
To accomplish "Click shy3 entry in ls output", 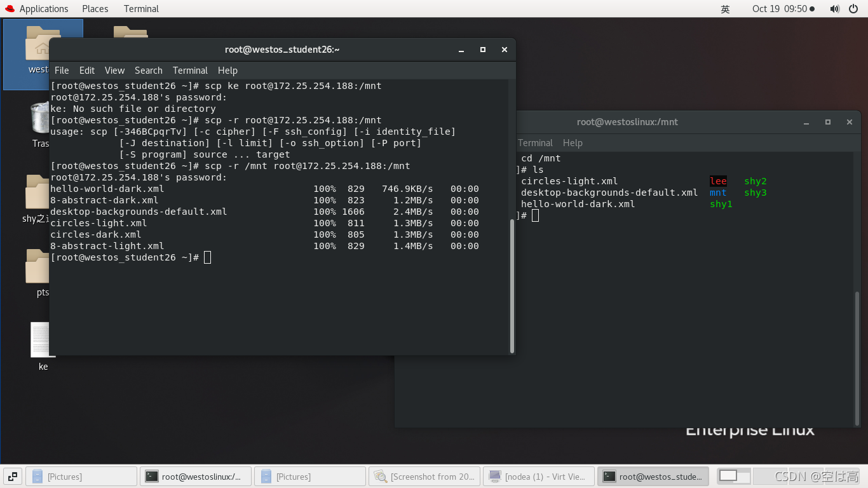I will tap(756, 193).
